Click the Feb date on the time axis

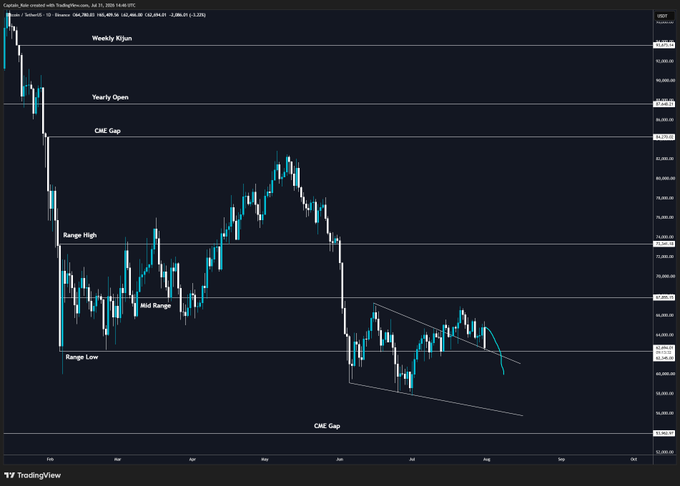pos(50,459)
